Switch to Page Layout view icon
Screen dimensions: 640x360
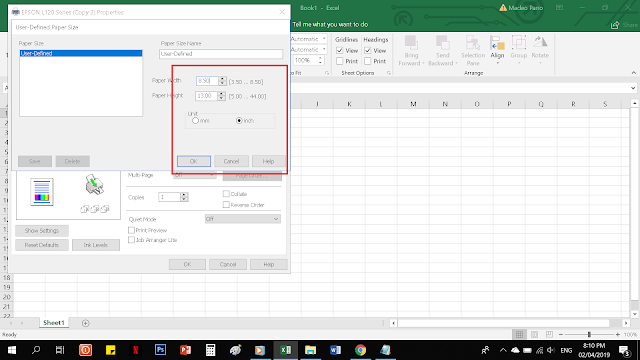pyautogui.click(x=534, y=335)
